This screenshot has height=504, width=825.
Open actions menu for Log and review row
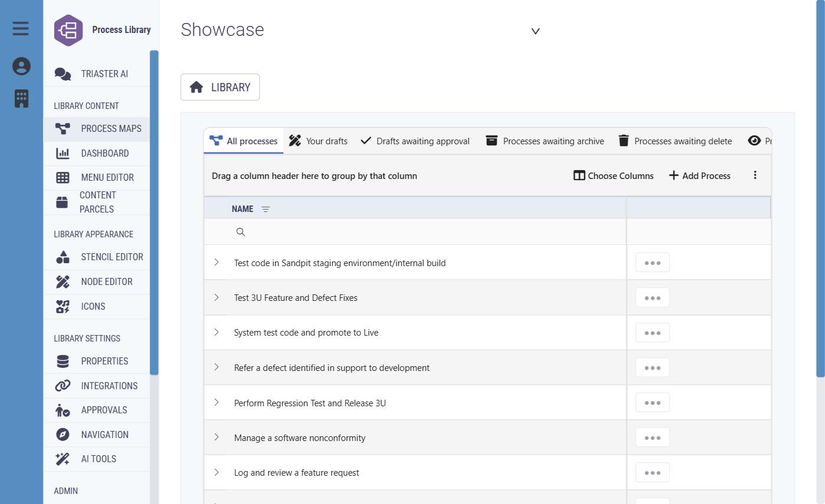(652, 473)
